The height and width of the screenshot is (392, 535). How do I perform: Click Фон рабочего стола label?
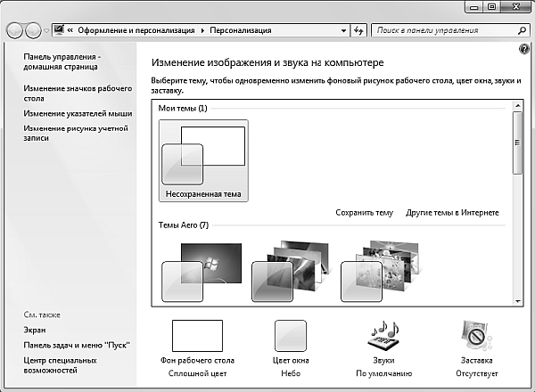point(197,360)
